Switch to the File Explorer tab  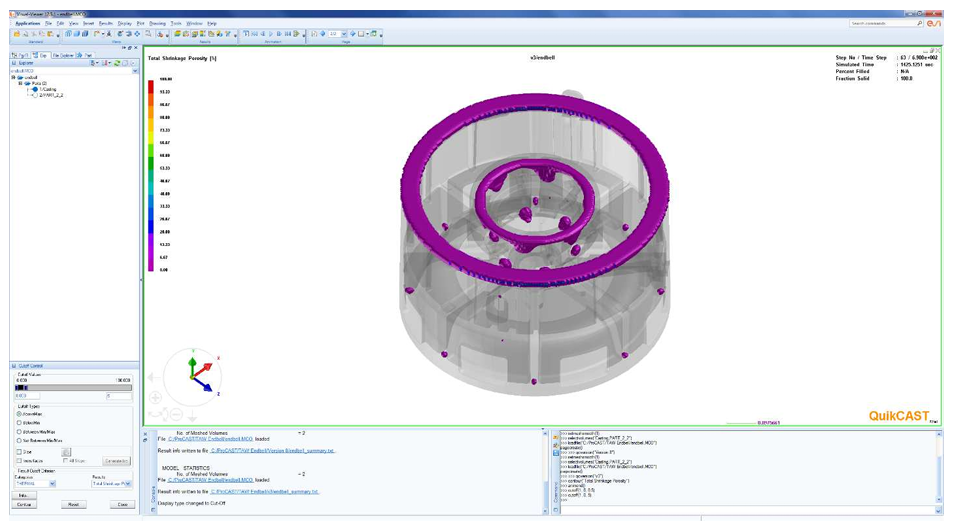[x=63, y=55]
